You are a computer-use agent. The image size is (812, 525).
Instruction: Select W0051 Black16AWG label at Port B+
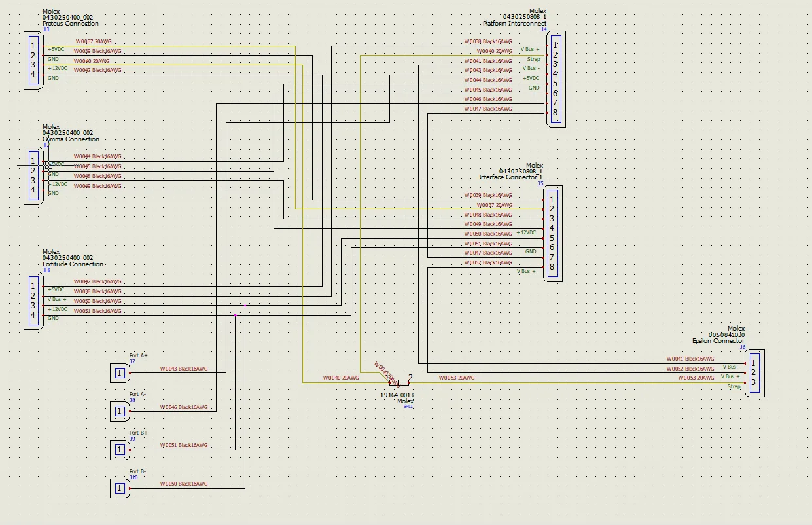pos(184,446)
